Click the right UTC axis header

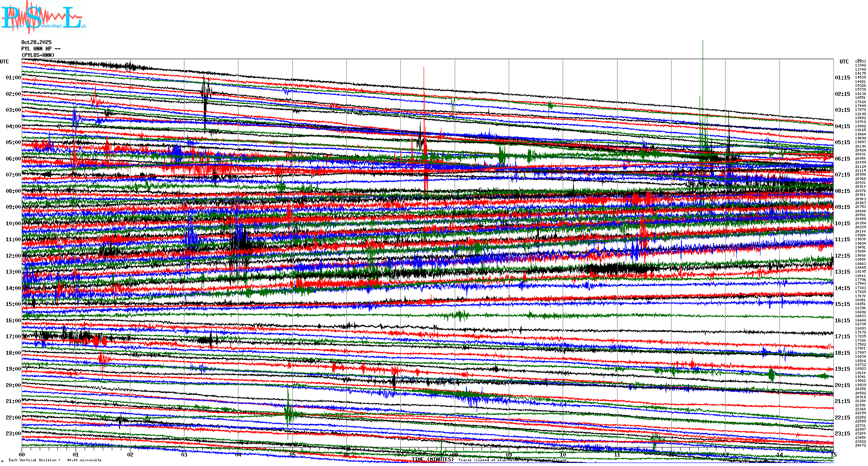pos(844,62)
